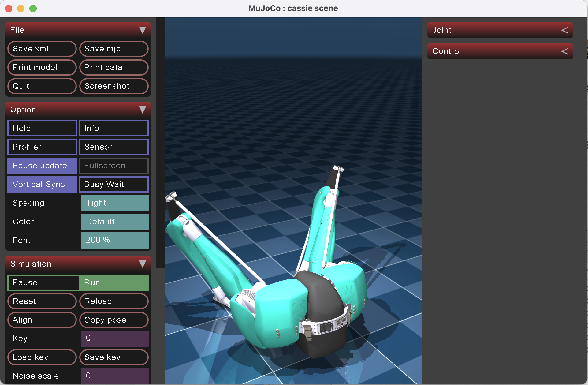This screenshot has width=588, height=385.
Task: Reset the simulation
Action: [42, 301]
